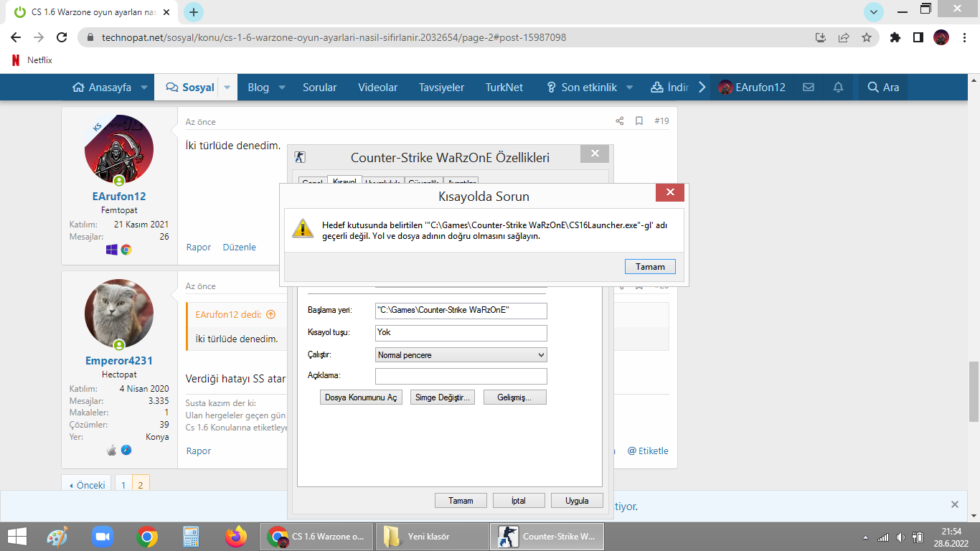Open the Çalıştır Normal pencere combo box
This screenshot has height=551, width=980.
coord(461,354)
